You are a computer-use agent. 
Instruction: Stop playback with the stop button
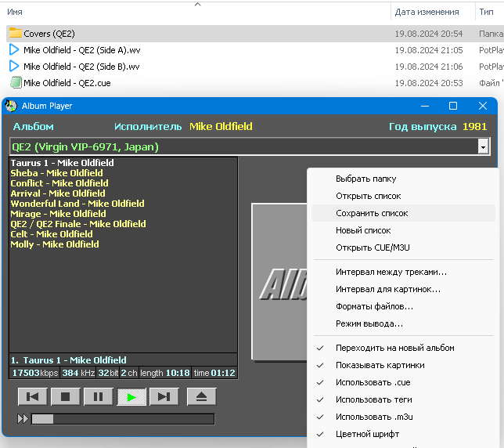click(x=66, y=396)
